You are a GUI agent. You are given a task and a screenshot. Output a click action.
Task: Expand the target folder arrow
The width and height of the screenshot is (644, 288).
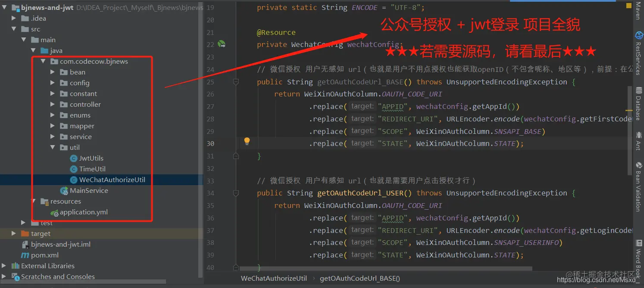click(x=14, y=234)
